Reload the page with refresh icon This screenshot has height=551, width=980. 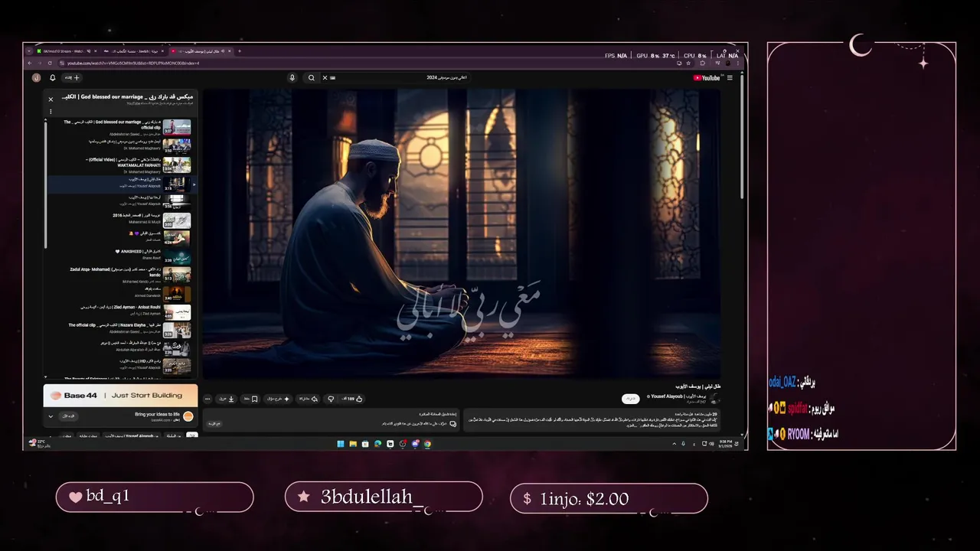(x=50, y=63)
